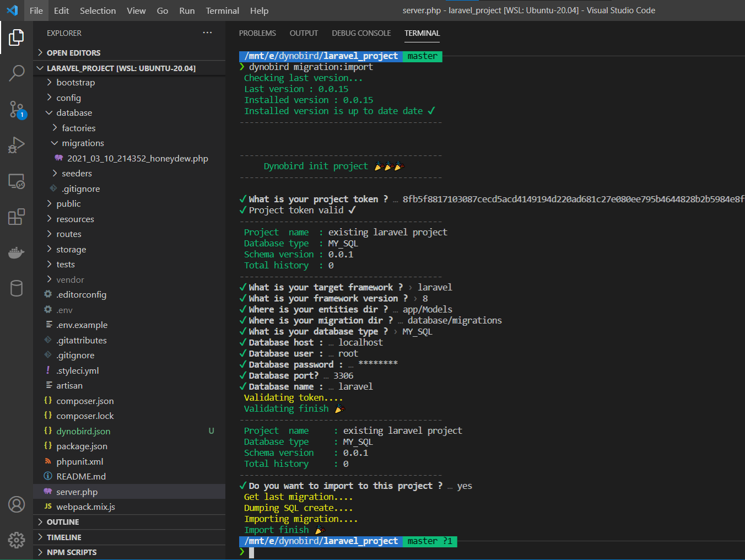
Task: Open the Manage gear icon
Action: point(17,540)
